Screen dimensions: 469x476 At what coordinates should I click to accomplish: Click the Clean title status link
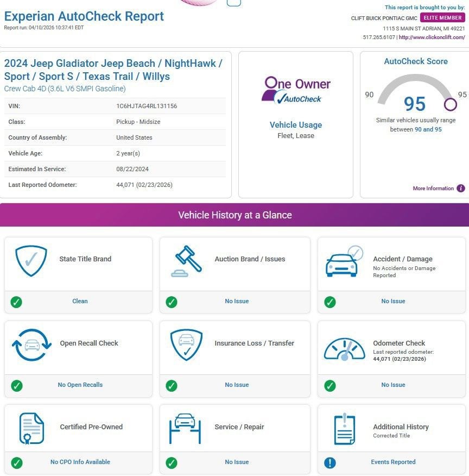pos(80,301)
